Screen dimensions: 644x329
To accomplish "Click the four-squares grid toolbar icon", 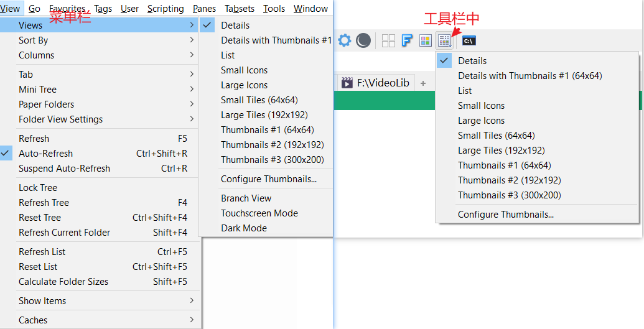I will click(388, 40).
